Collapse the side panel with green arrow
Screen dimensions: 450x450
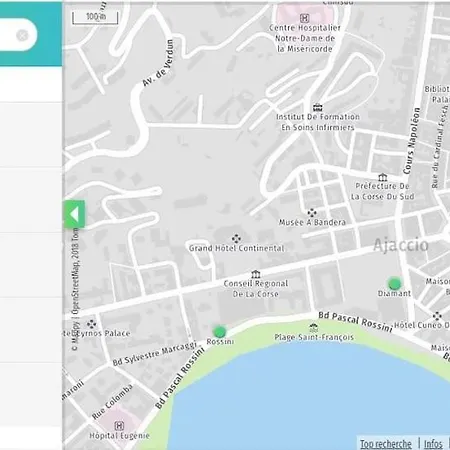click(74, 214)
